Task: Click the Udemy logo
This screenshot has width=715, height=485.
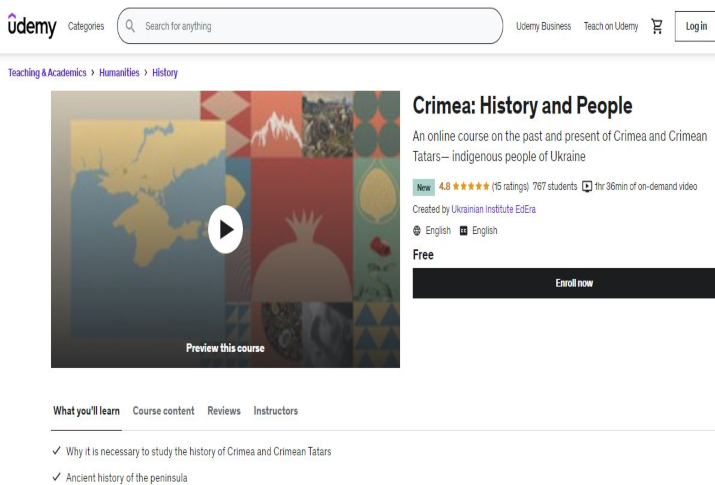Action: point(32,26)
